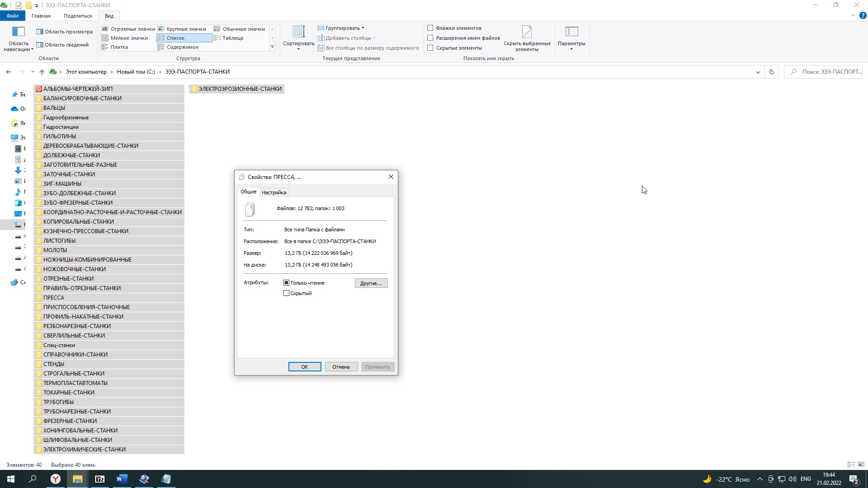This screenshot has height=488, width=868.
Task: Switch to the Настройка tab in Properties
Action: (x=274, y=192)
